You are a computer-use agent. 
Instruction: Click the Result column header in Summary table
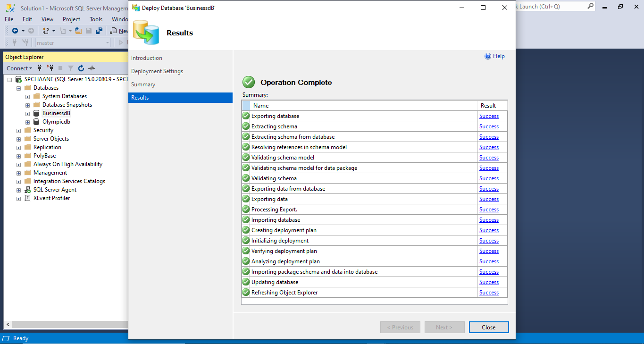(492, 106)
